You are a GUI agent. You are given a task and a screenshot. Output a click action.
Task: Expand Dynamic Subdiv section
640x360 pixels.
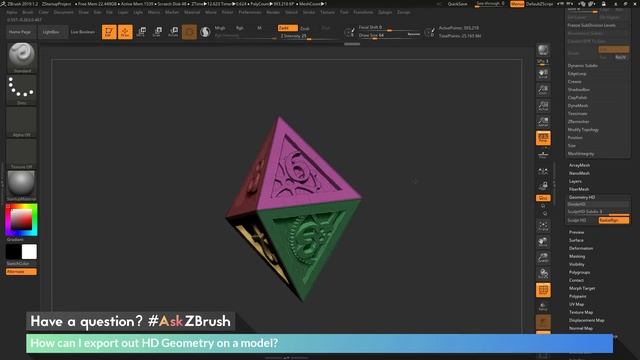tap(582, 66)
